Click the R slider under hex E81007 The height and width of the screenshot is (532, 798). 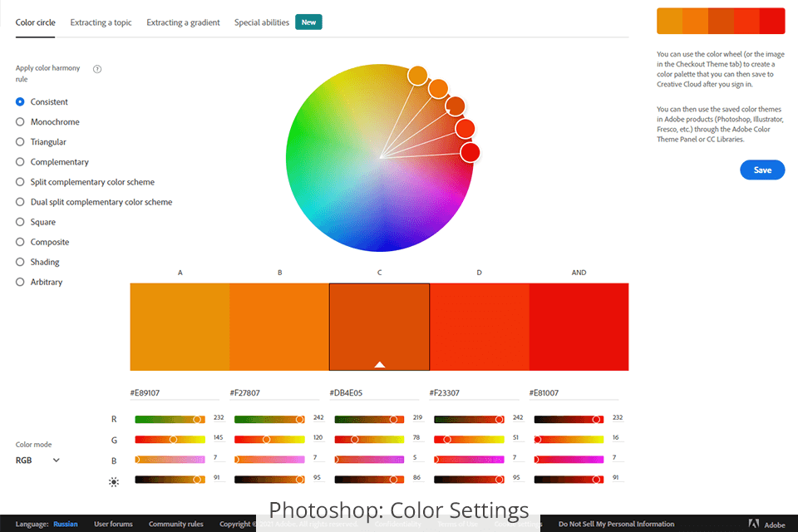569,420
